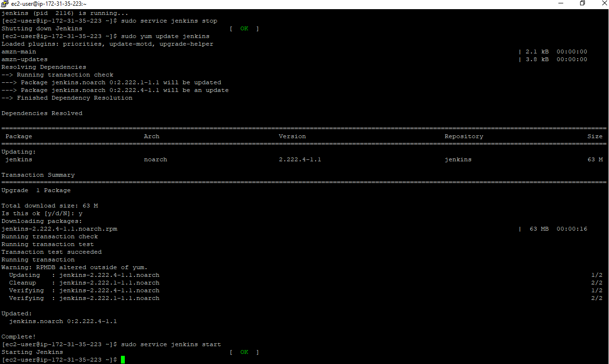This screenshot has width=609, height=364.
Task: Click the Package column header
Action: (19, 137)
